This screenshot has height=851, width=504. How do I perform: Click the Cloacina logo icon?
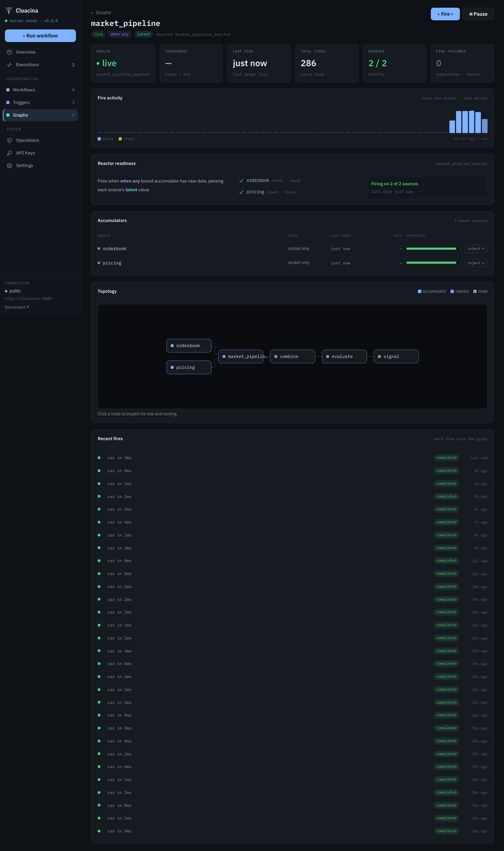pos(9,11)
